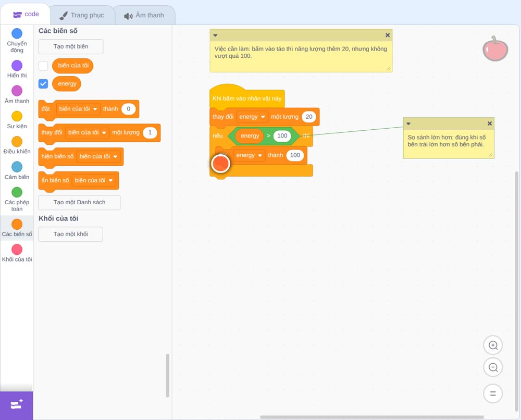Viewport: 521px width, 420px height.
Task: Select the Các biến số category
Action: click(17, 228)
